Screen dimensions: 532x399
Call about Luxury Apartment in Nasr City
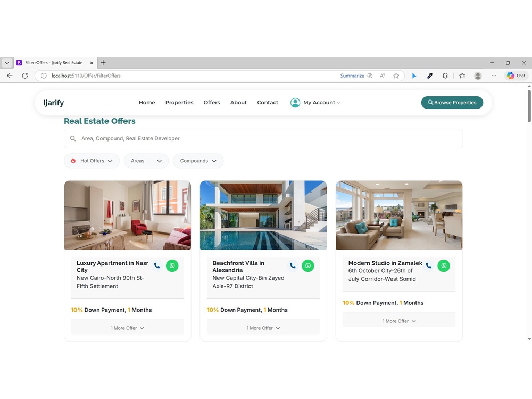click(x=157, y=265)
